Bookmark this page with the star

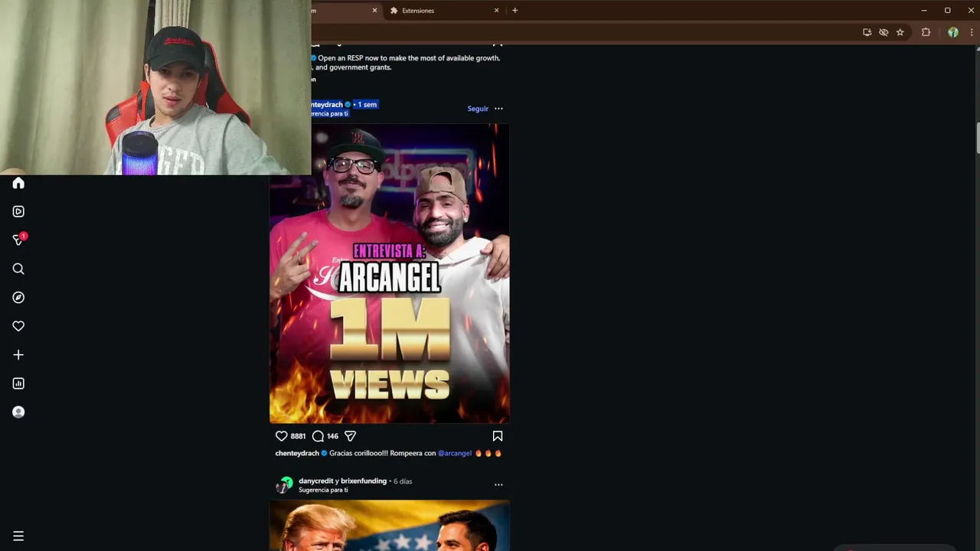click(900, 32)
